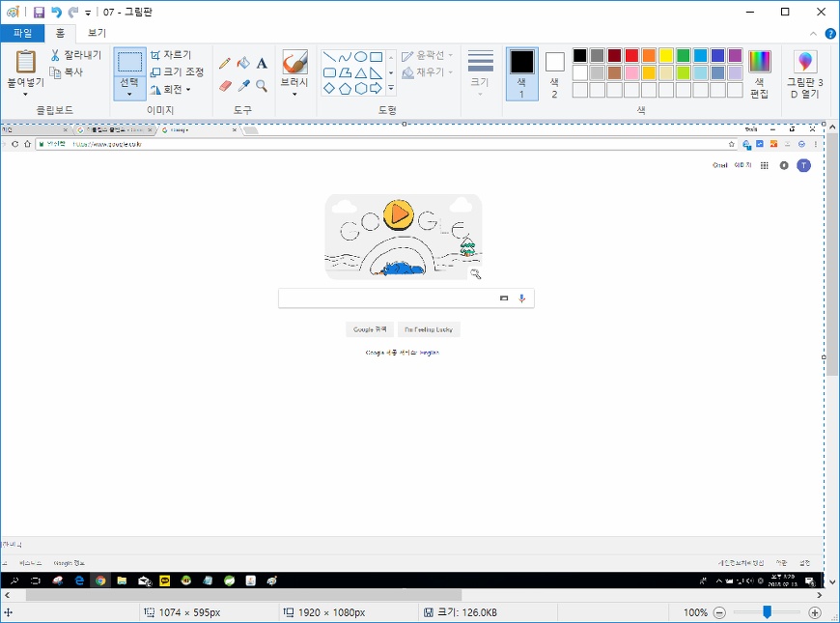Viewport: 840px width, 623px height.
Task: Pick the black color swatch
Action: click(579, 55)
